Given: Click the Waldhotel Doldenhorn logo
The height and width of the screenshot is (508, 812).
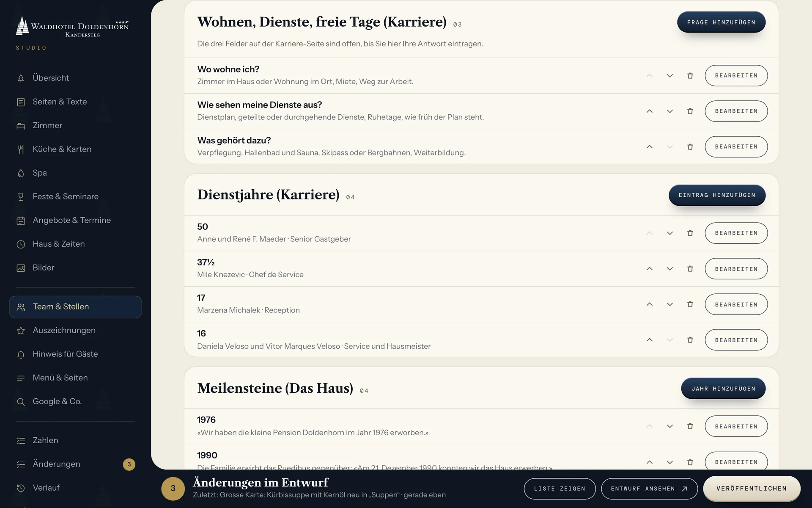Looking at the screenshot, I should (x=72, y=27).
